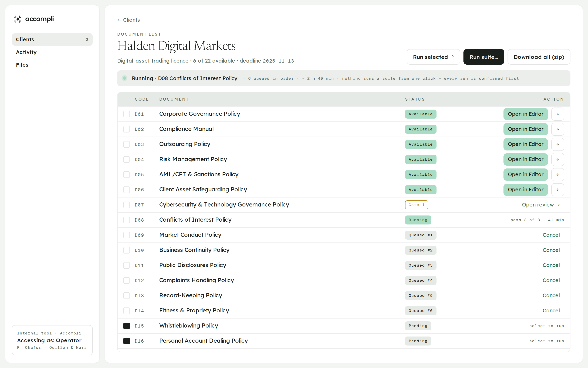This screenshot has width=588, height=368.
Task: Download the D02 Compliance Manual file
Action: [x=558, y=129]
